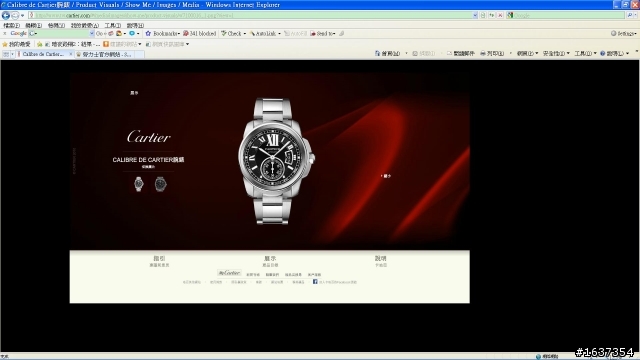Click the empty new tab button
This screenshot has width=640, height=360.
(140, 54)
